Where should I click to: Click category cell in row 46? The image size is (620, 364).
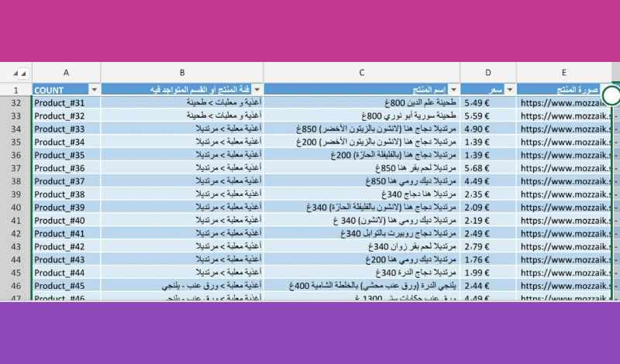pyautogui.click(x=182, y=285)
